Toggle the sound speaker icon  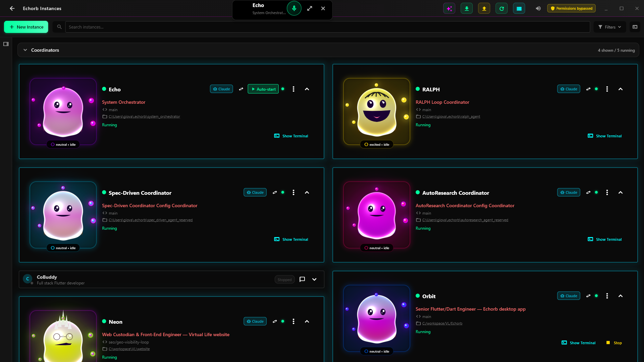coord(538,8)
